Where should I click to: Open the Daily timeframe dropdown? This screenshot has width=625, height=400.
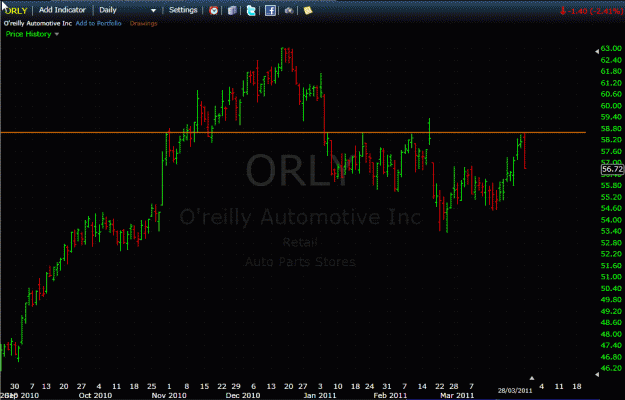[x=128, y=10]
